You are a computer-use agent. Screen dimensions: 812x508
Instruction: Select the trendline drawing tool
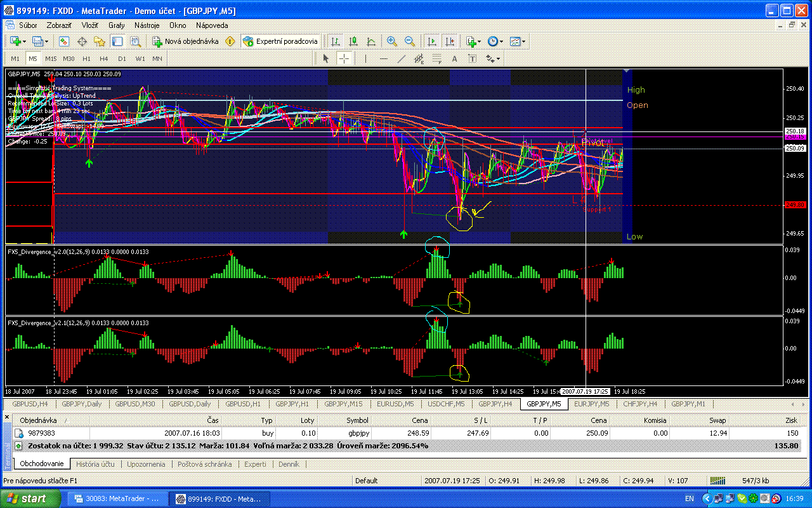[x=401, y=58]
